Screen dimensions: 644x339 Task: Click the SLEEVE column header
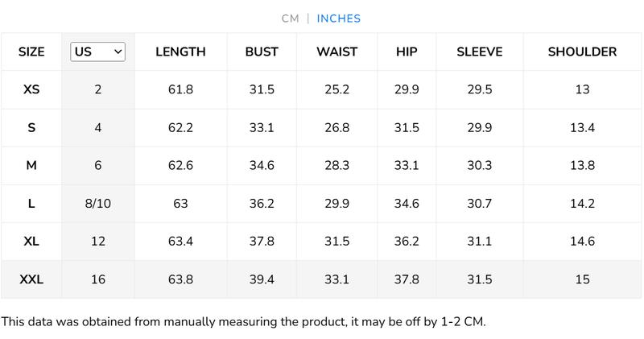479,52
